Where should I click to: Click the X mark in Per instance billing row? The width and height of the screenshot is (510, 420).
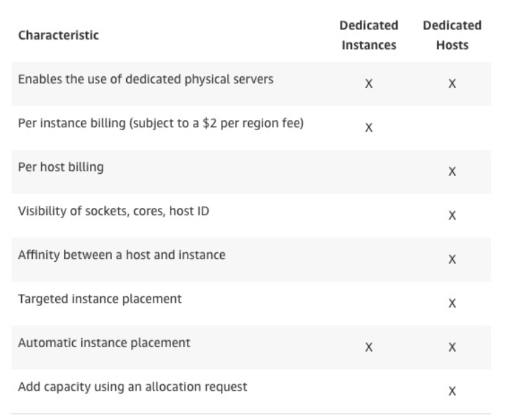point(368,127)
